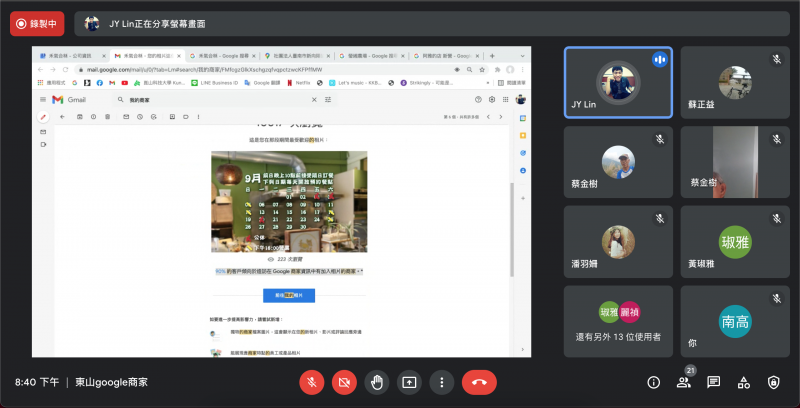Click the muted mic icon on 黃琡雅's tile
The height and width of the screenshot is (408, 800).
(777, 219)
